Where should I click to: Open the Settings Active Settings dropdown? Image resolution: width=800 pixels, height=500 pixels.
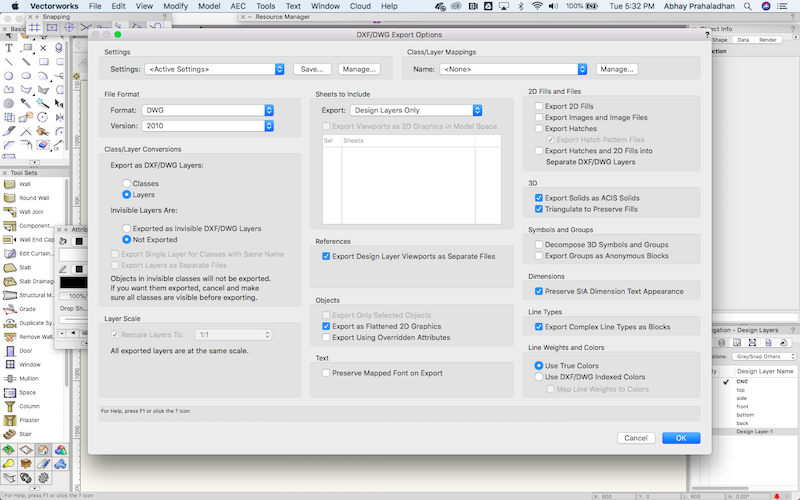coord(214,69)
